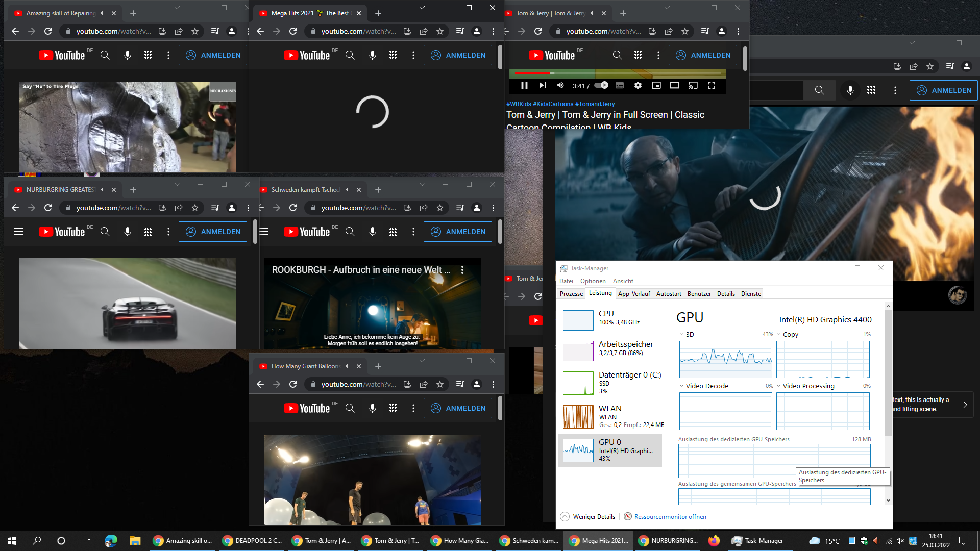Toggle subtitles button in Tom & Jerry player
The width and height of the screenshot is (980, 551).
[x=620, y=85]
